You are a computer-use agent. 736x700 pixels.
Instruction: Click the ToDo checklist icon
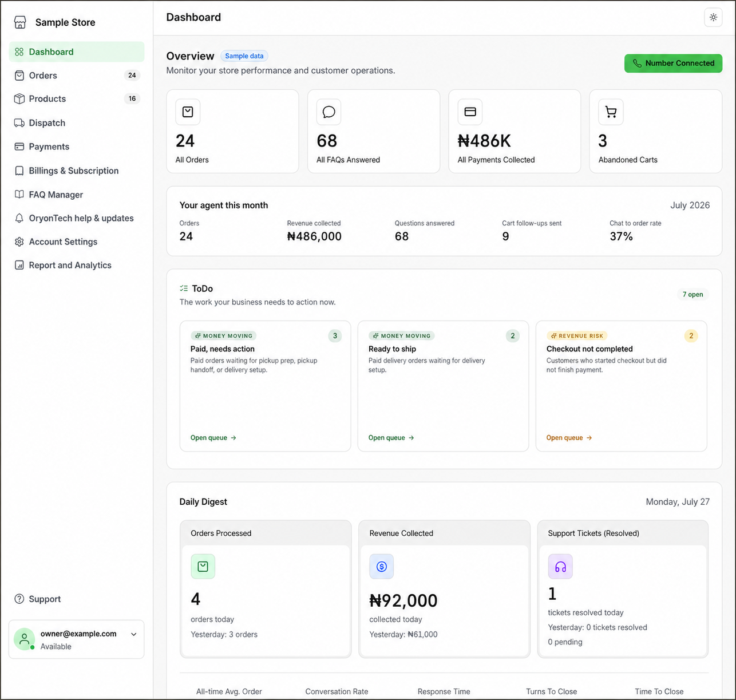coord(184,288)
